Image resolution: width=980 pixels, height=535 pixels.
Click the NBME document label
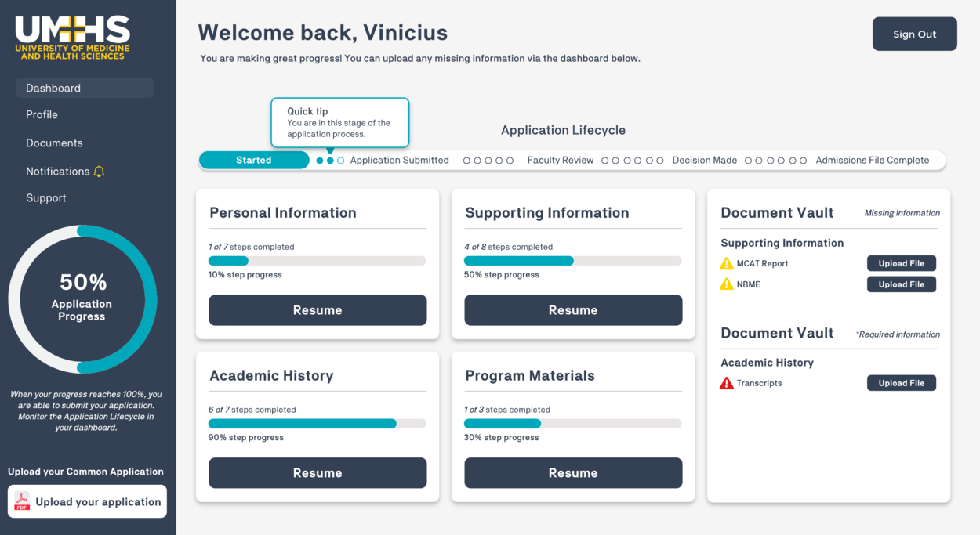tap(749, 284)
